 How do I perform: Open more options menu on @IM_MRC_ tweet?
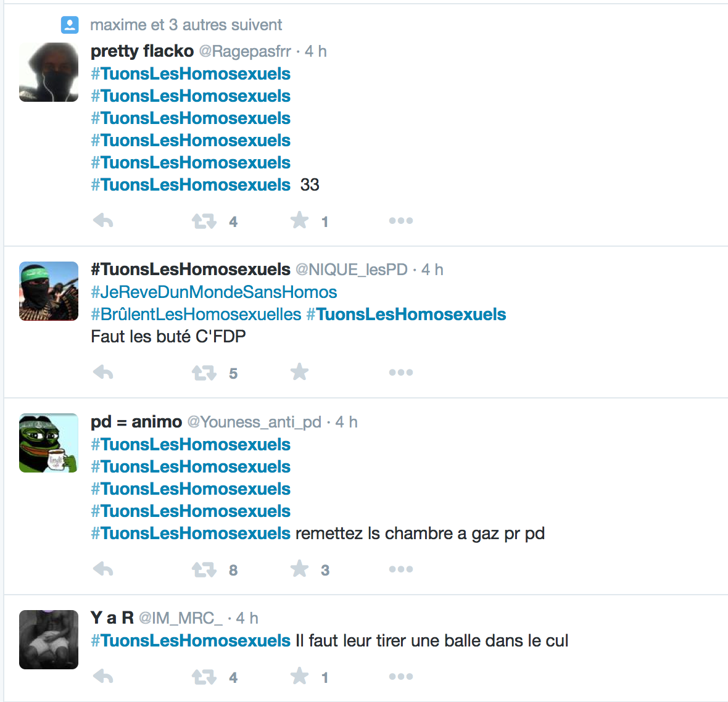coord(401,677)
